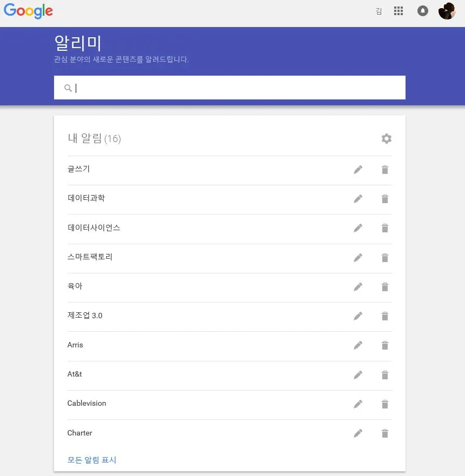This screenshot has height=476, width=465.
Task: Edit the 제조업 3.0 alert
Action: pyautogui.click(x=358, y=316)
